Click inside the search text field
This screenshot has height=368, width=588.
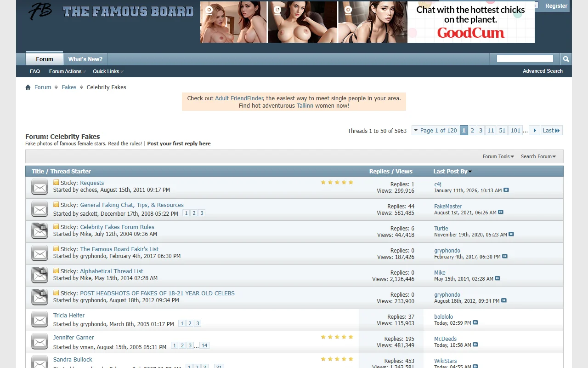point(524,59)
